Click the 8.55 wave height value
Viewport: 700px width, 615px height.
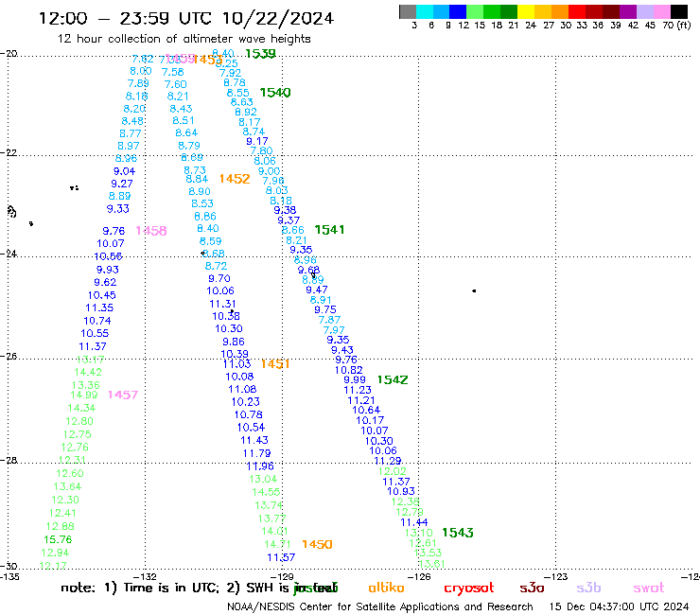[x=238, y=93]
